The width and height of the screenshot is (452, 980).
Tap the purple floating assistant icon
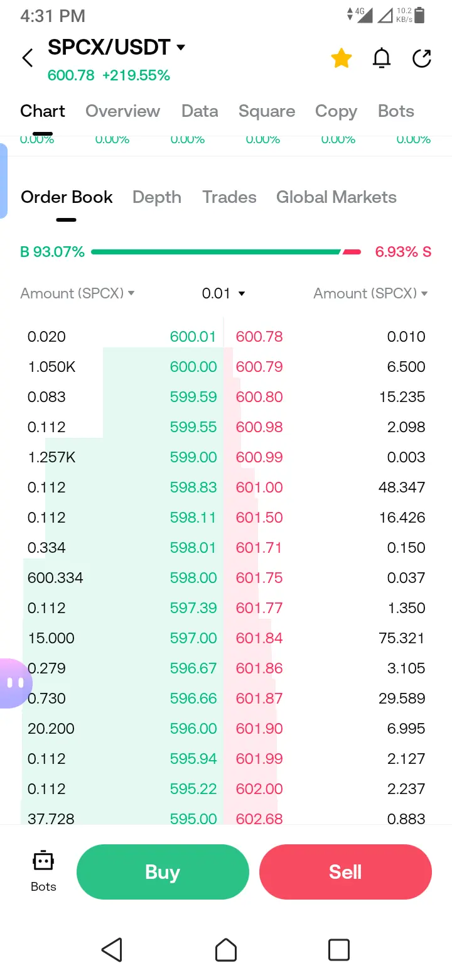pyautogui.click(x=14, y=683)
